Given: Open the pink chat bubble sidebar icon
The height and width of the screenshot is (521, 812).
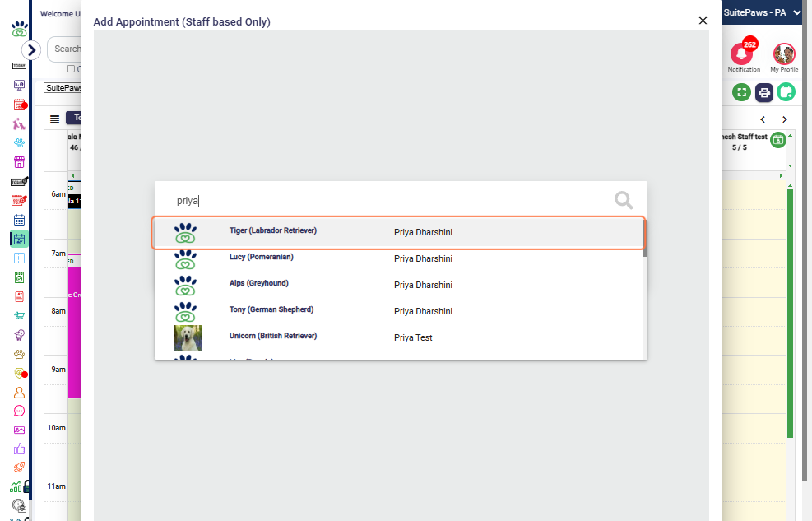Looking at the screenshot, I should tap(19, 412).
